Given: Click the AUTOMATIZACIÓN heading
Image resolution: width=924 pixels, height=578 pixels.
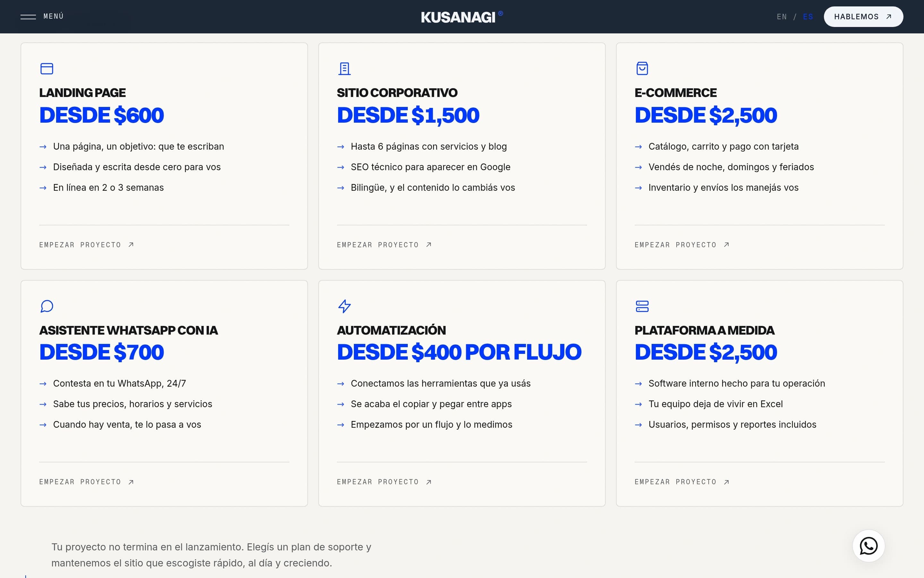Looking at the screenshot, I should [x=391, y=330].
